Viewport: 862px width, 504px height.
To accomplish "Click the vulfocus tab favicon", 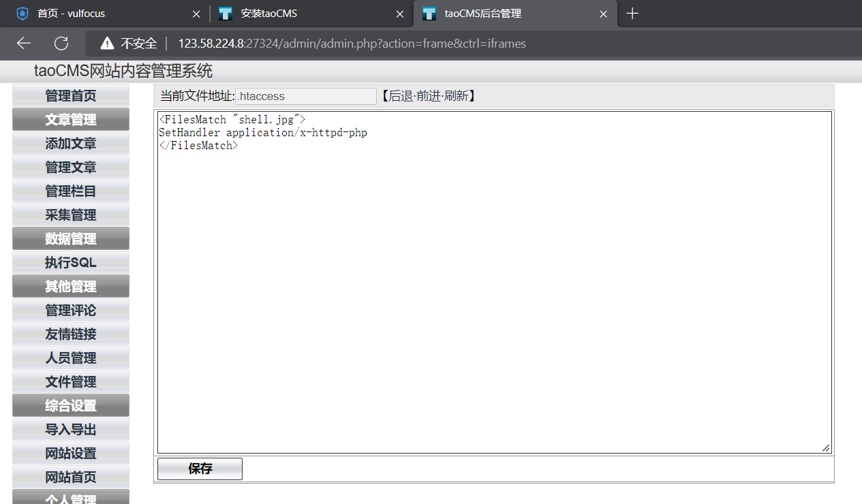I will tap(22, 14).
